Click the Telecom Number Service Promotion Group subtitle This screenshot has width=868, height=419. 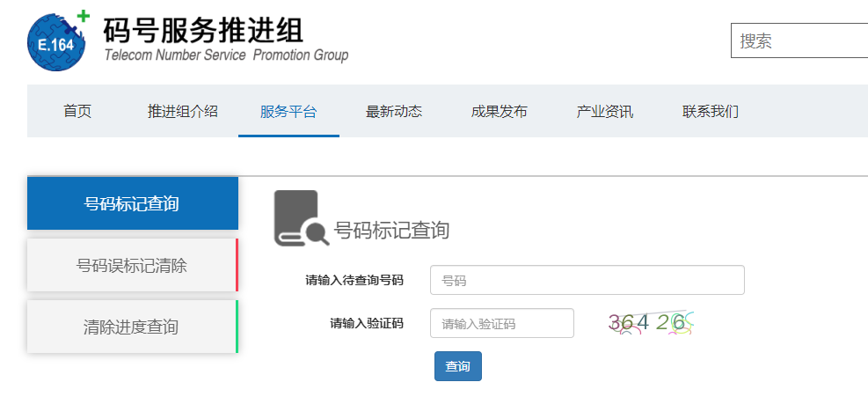226,55
